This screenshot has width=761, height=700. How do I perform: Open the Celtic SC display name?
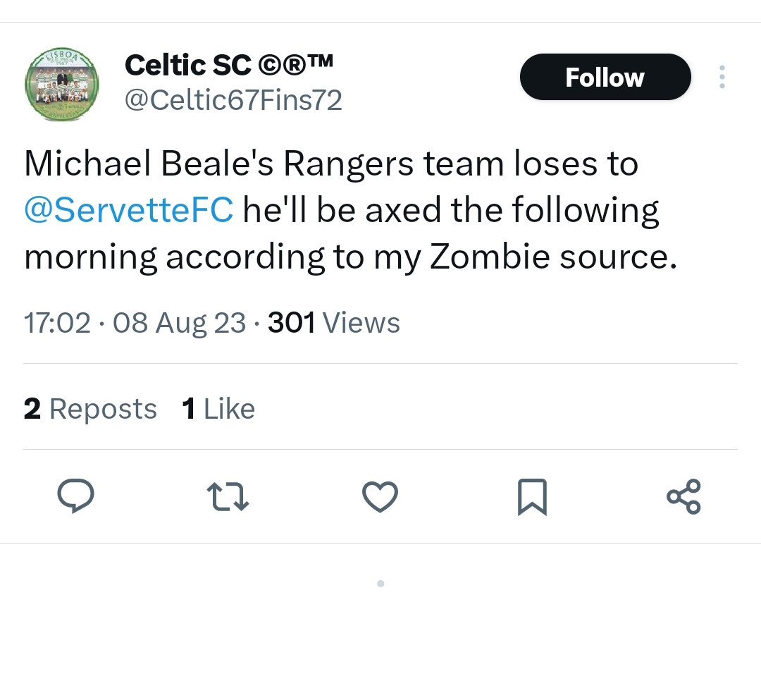click(x=187, y=66)
